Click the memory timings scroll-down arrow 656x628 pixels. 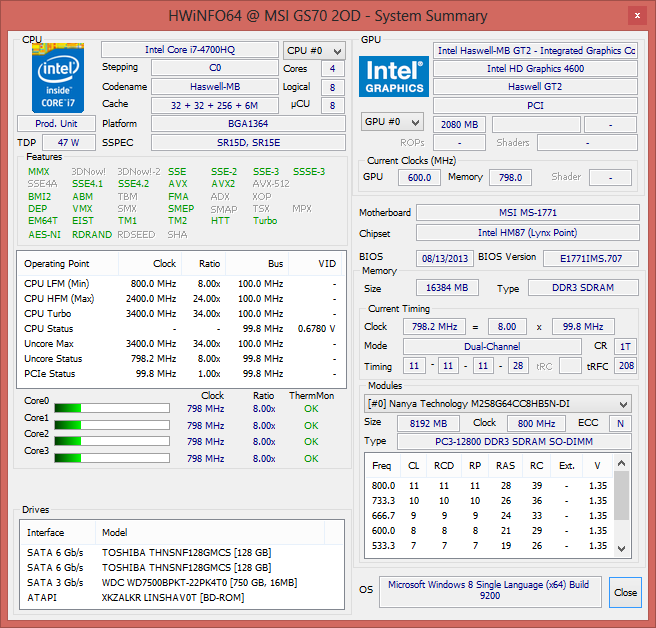(622, 549)
